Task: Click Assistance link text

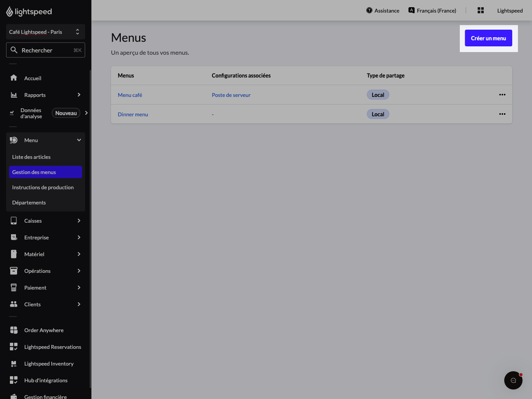Action: [387, 11]
